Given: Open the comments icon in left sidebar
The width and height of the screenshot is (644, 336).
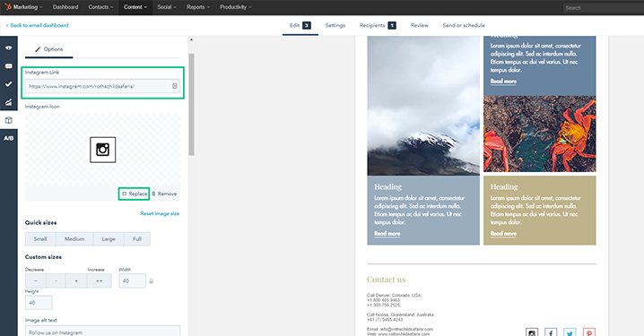Looking at the screenshot, I should tap(9, 66).
